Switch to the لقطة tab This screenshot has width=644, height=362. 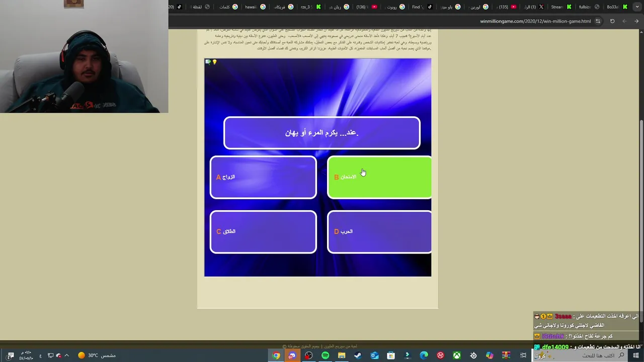(200, 7)
